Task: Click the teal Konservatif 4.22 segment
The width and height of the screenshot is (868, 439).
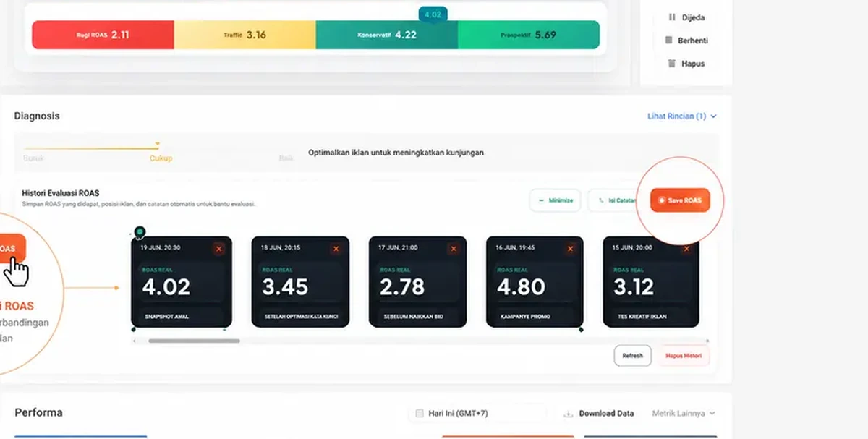Action: tap(386, 35)
